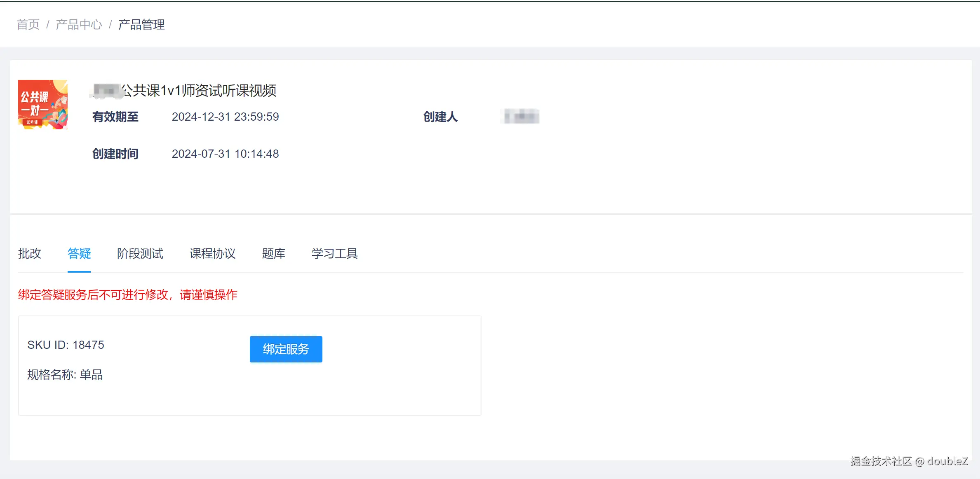The height and width of the screenshot is (479, 980).
Task: Switch to the 批改 tab
Action: coord(30,253)
